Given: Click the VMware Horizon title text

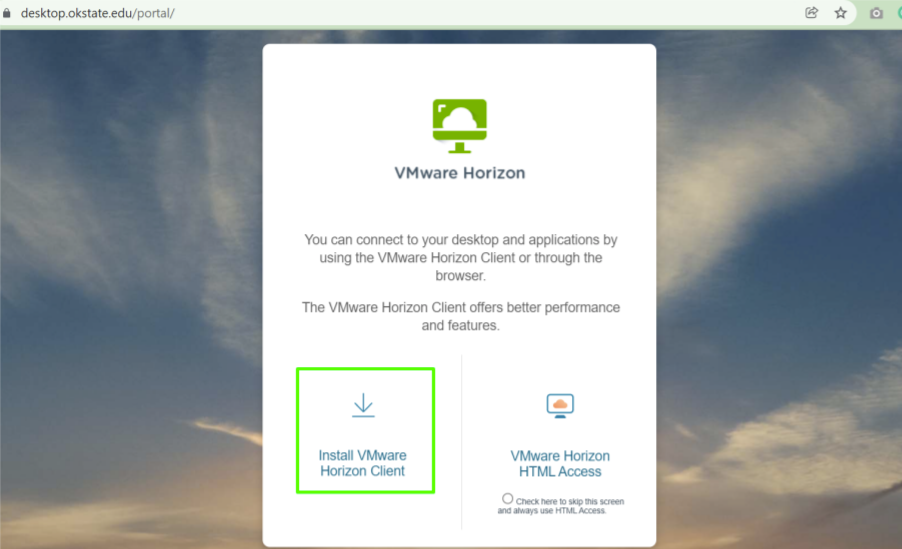Looking at the screenshot, I should tap(460, 173).
